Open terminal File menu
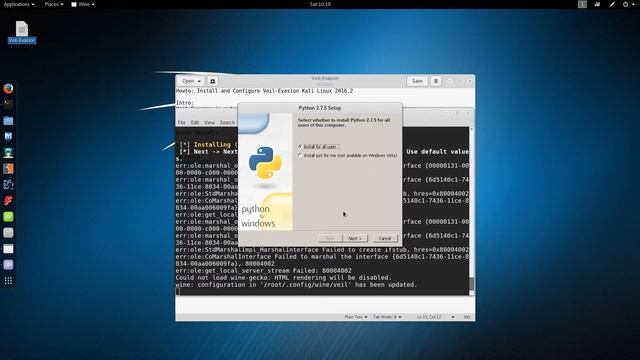Image resolution: width=640 pixels, height=360 pixels. pyautogui.click(x=181, y=122)
